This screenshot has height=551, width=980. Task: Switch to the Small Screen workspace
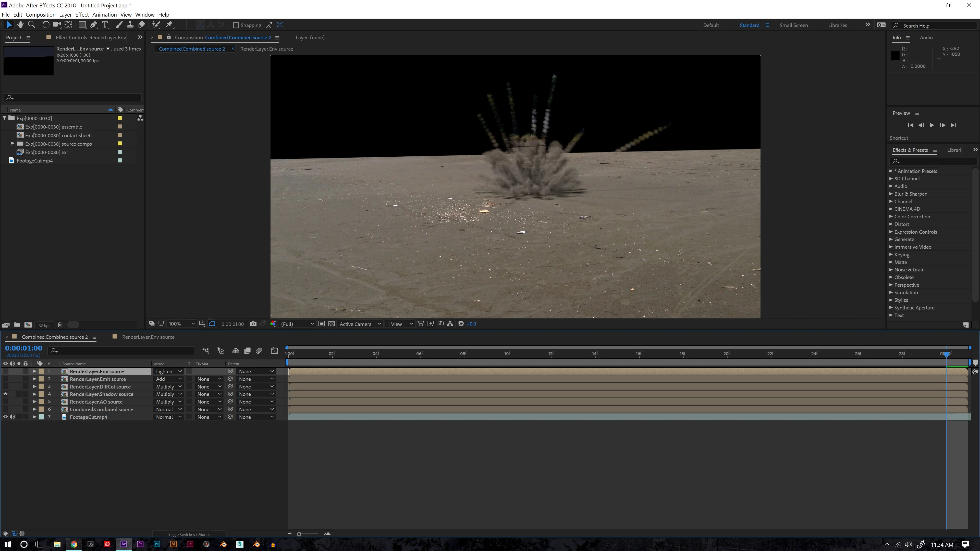pos(793,25)
